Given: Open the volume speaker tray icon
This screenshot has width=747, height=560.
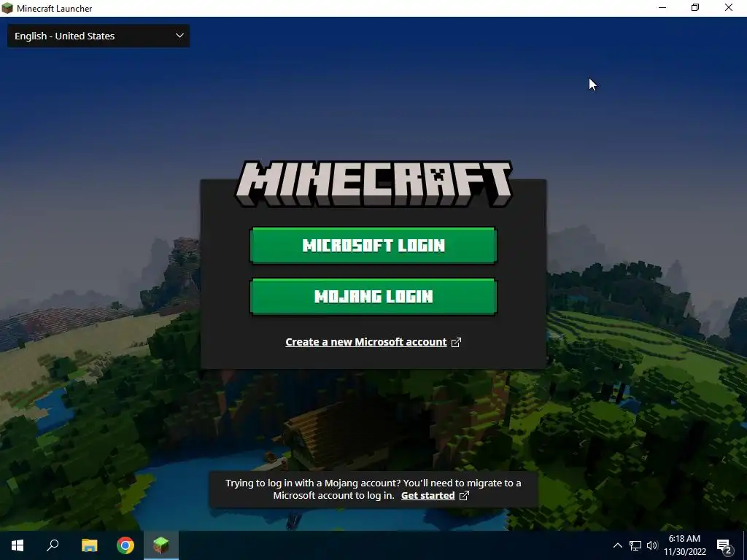Looking at the screenshot, I should tap(652, 545).
